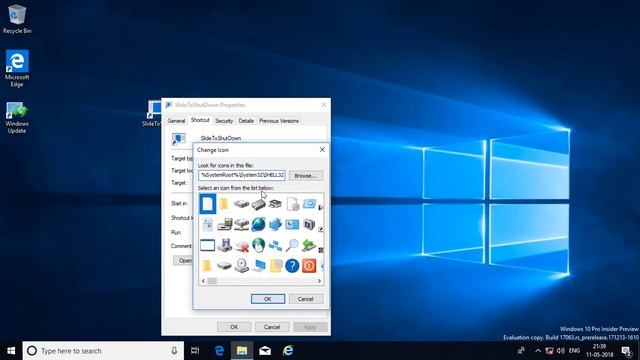Viewport: 640px width, 360px height.
Task: Select the magnifying glass search icon
Action: click(292, 245)
